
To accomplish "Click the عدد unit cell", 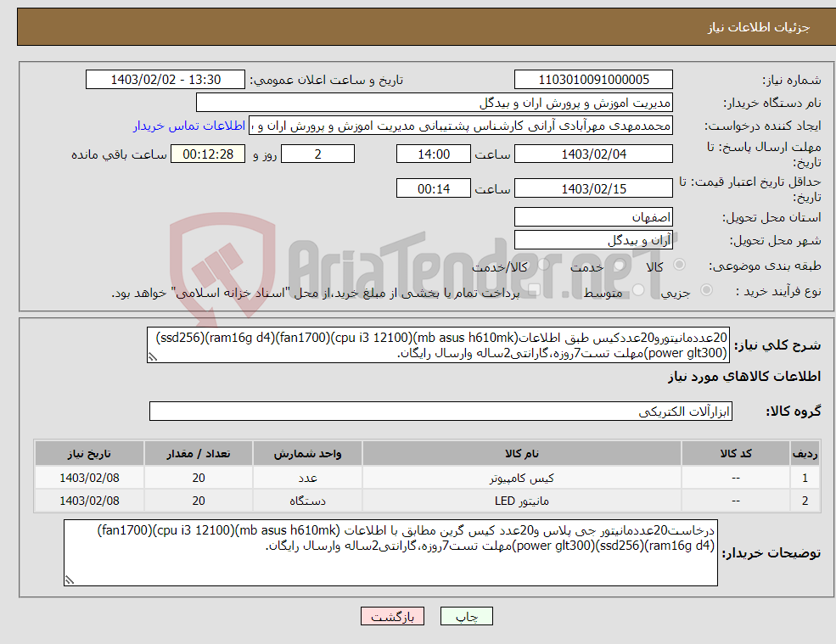I will pos(307,479).
